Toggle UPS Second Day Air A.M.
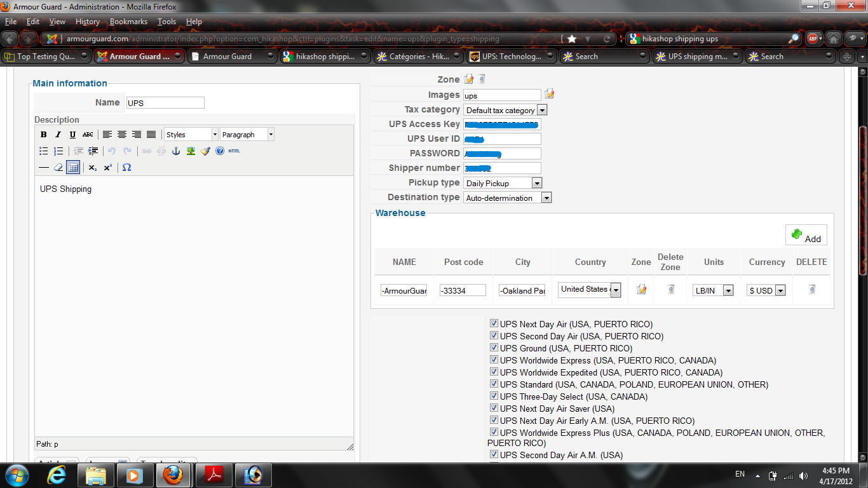Screen dimensions: 868x488 (x=494, y=454)
